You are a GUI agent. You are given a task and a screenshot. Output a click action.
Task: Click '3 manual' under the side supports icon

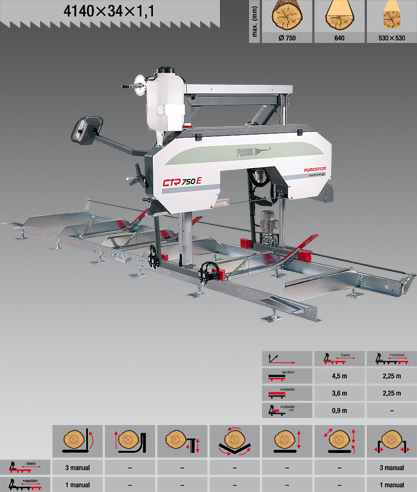tap(392, 468)
